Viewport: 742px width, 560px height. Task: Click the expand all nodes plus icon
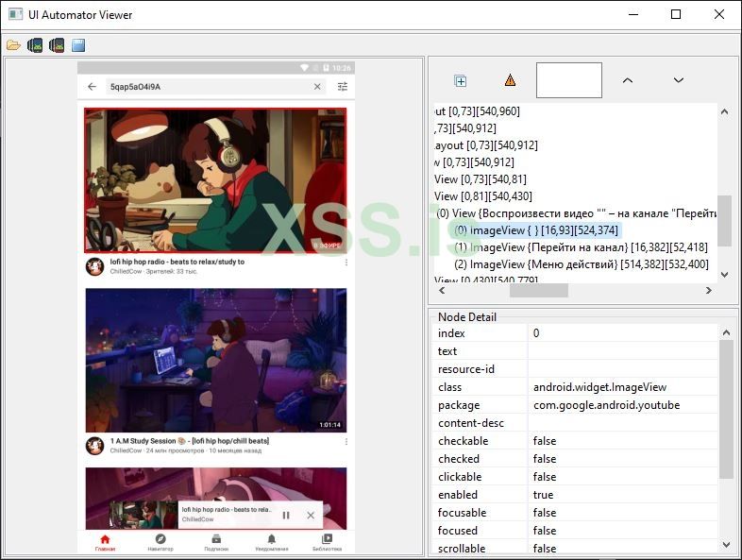coord(461,81)
